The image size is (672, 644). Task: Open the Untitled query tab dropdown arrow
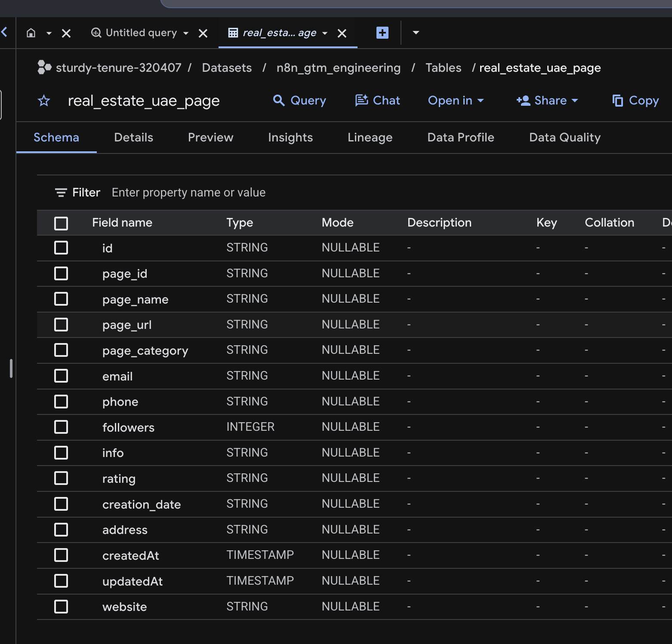coord(186,33)
